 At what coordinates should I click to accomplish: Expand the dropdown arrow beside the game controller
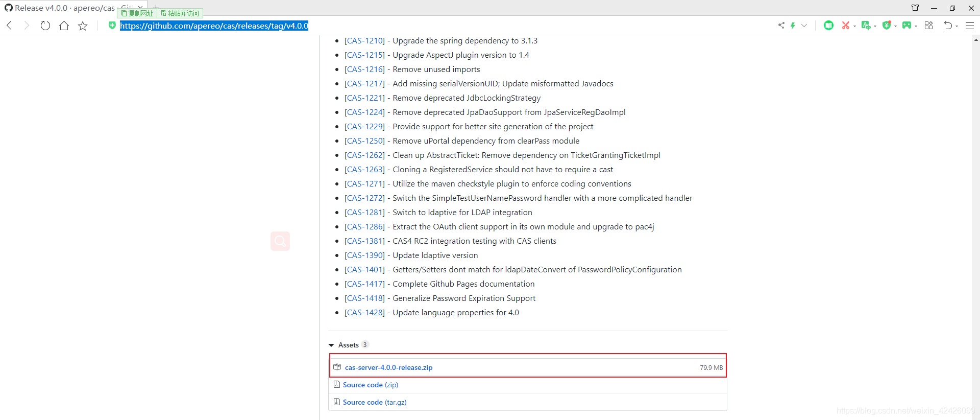pyautogui.click(x=916, y=26)
